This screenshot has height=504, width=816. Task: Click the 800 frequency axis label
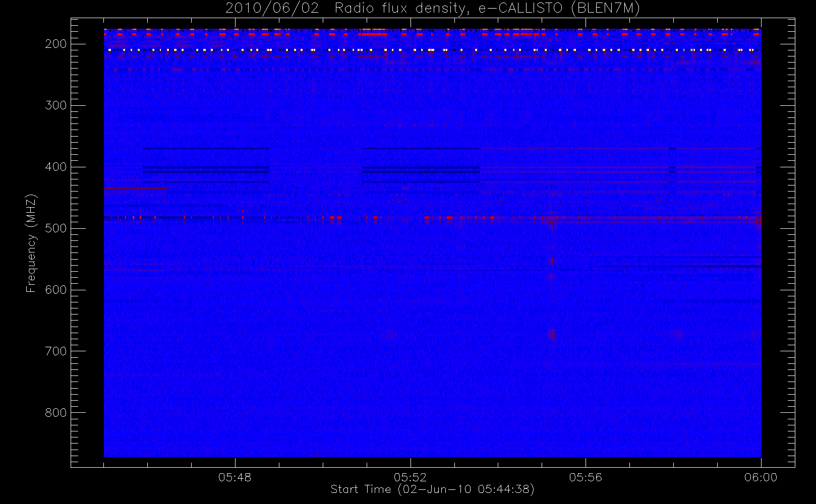click(56, 413)
